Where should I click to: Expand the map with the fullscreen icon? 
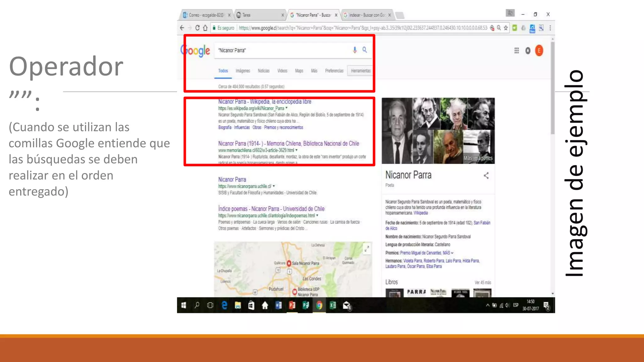click(x=367, y=249)
